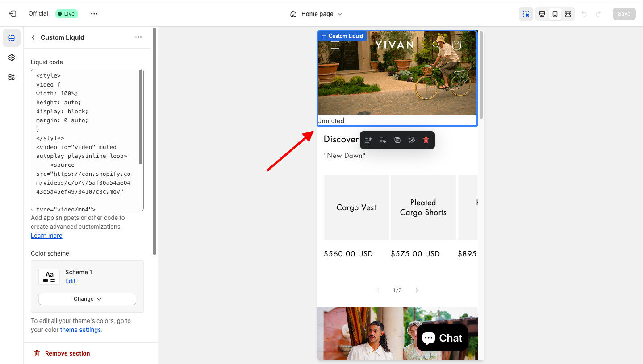Click the Scheme 1 Aa preview swatch
643x364 pixels.
(49, 277)
